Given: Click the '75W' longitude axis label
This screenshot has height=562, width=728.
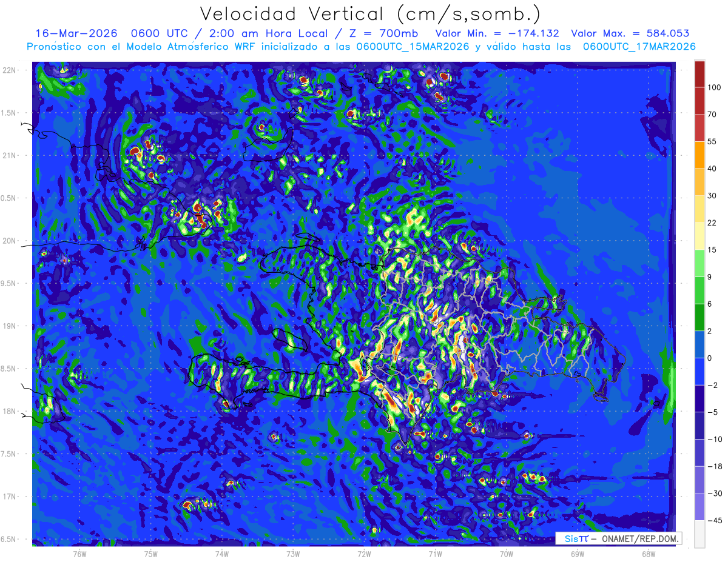Looking at the screenshot, I should 150,554.
